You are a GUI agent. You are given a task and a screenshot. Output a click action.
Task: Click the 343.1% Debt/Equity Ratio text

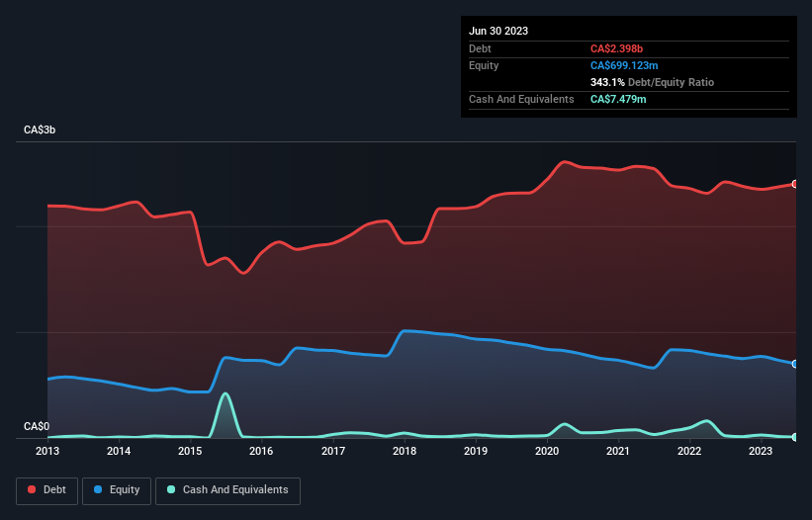coord(652,82)
